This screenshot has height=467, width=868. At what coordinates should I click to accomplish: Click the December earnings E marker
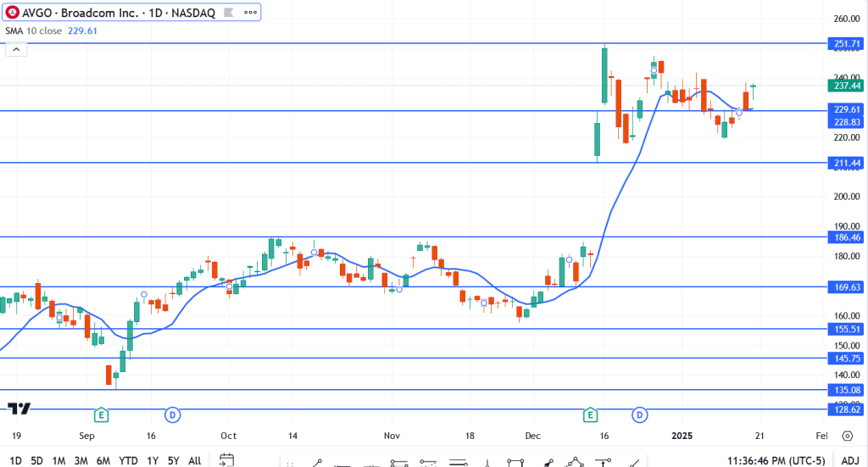pyautogui.click(x=589, y=414)
